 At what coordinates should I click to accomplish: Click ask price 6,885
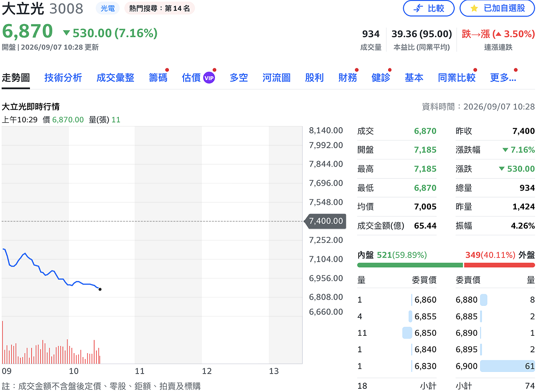pyautogui.click(x=467, y=317)
